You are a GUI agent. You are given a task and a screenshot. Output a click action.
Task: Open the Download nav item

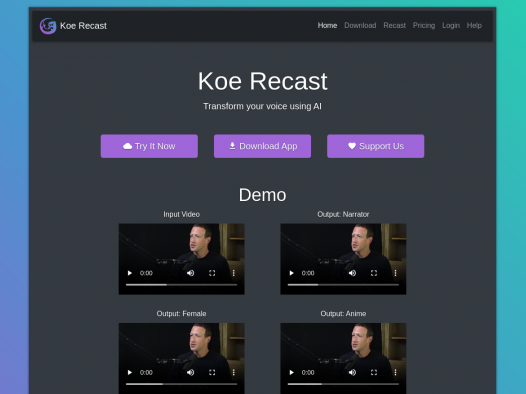pos(360,25)
